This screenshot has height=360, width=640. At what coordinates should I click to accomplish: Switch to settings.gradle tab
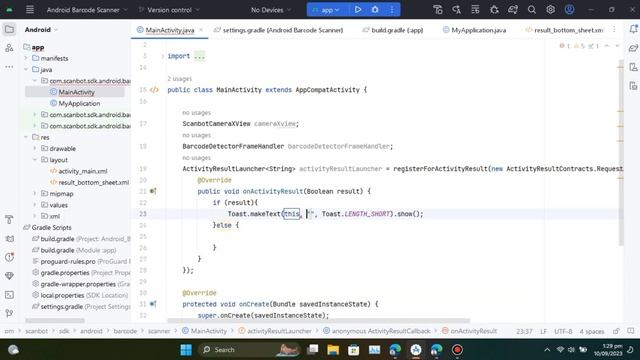click(x=279, y=30)
